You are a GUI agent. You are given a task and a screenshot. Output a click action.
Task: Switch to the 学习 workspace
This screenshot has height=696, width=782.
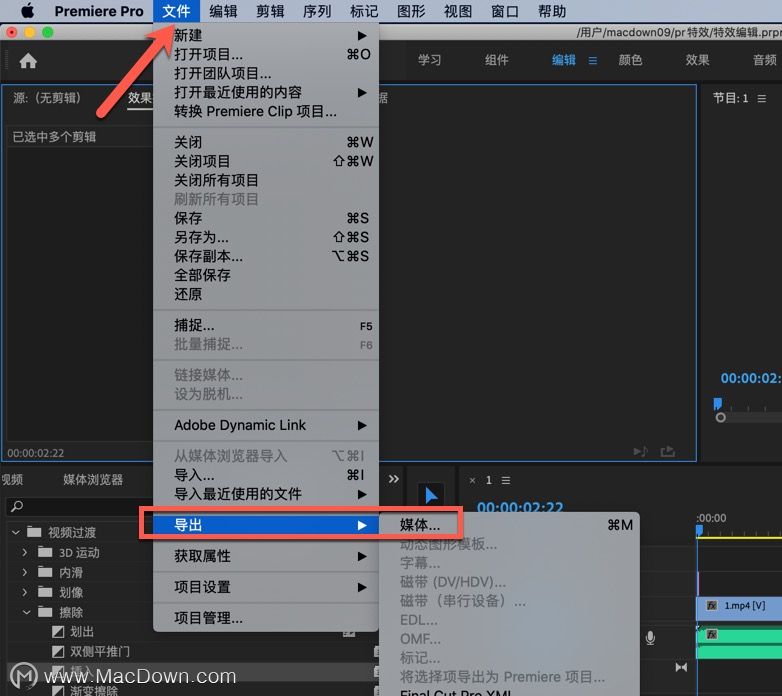[429, 60]
